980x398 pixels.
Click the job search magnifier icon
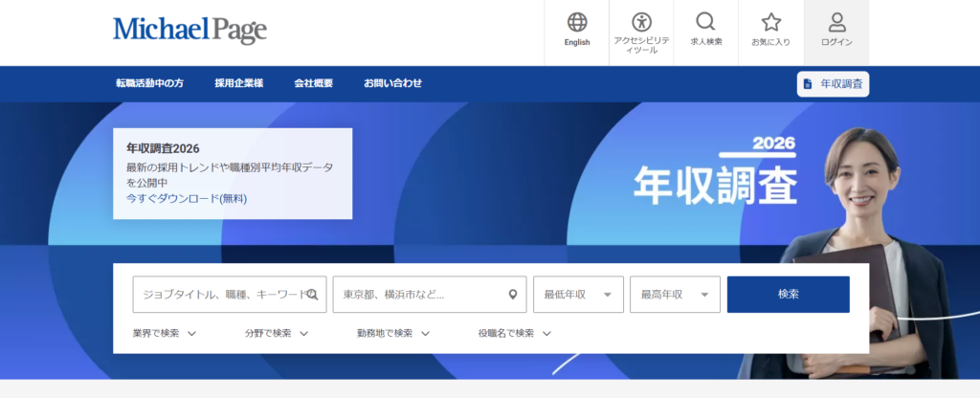point(705,23)
